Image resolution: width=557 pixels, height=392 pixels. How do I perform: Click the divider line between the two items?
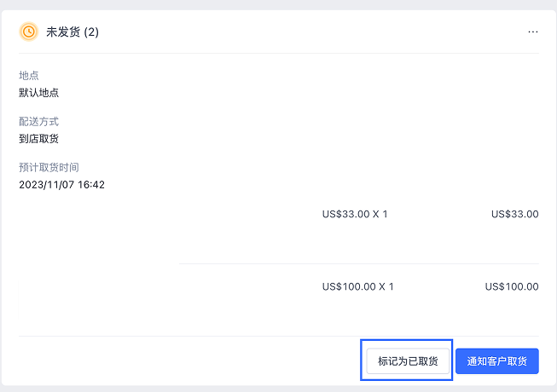coord(358,264)
